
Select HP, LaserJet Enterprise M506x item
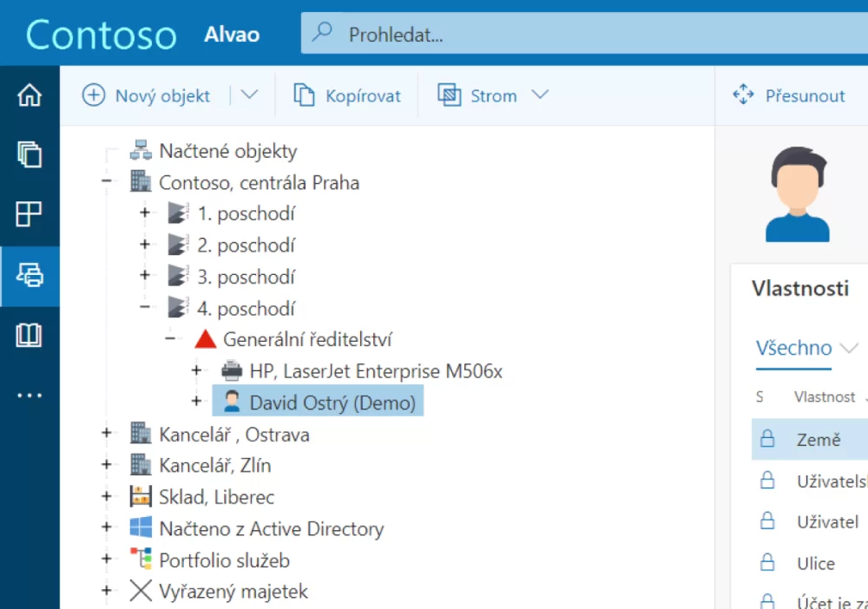(375, 371)
